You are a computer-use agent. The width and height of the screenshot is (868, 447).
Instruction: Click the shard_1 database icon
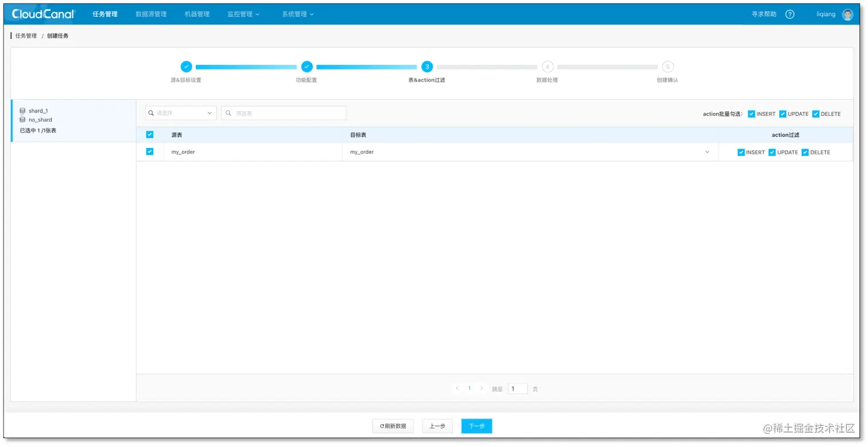(x=22, y=111)
